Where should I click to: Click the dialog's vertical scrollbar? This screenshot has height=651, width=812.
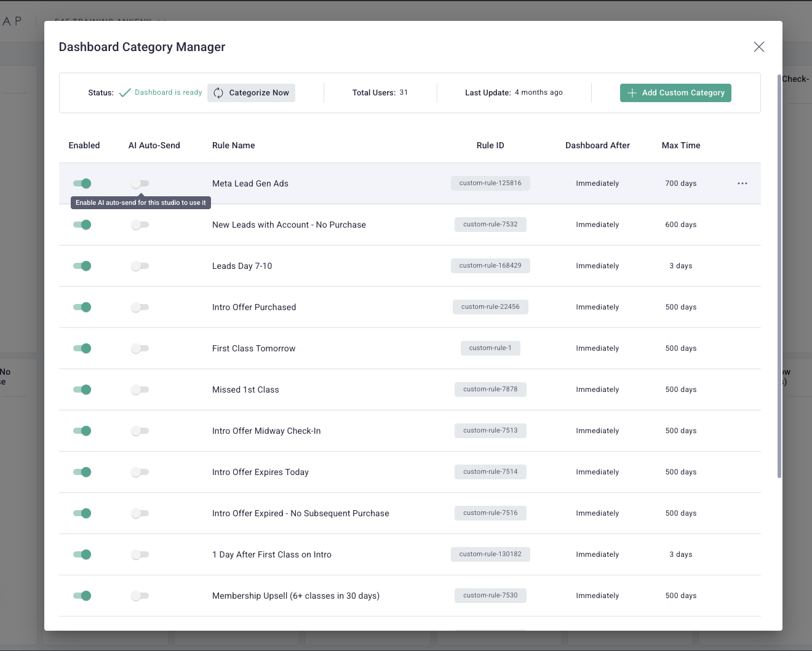click(779, 277)
